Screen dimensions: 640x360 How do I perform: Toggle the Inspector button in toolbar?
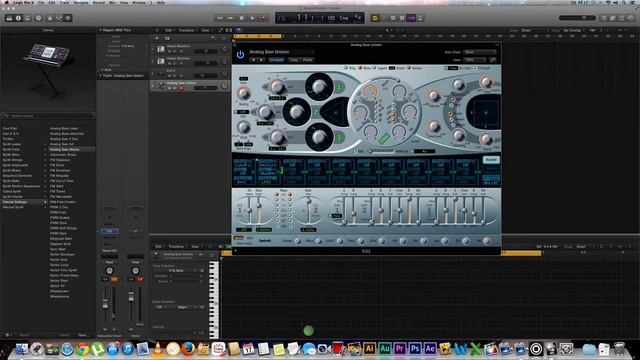(x=18, y=18)
